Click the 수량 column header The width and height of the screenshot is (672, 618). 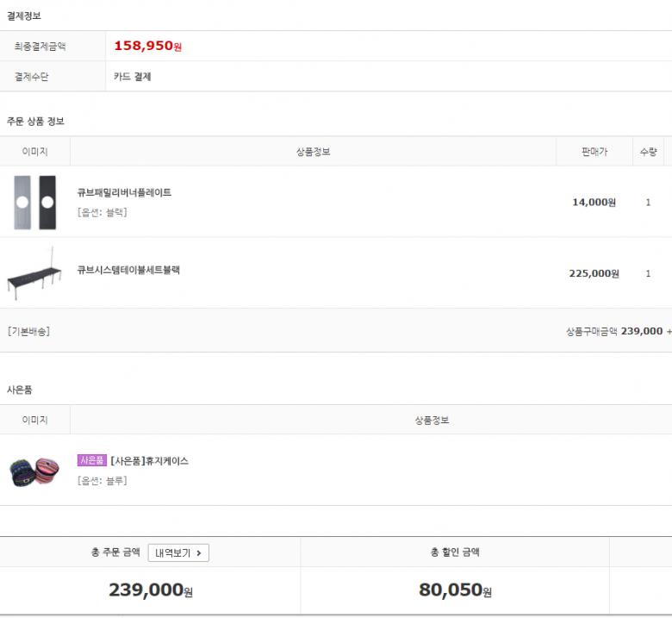pos(648,152)
